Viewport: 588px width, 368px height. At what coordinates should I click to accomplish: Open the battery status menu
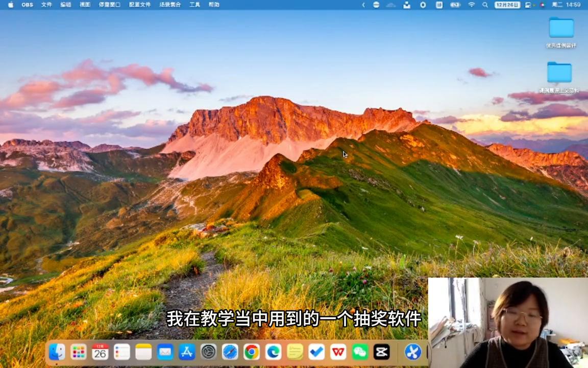(454, 5)
